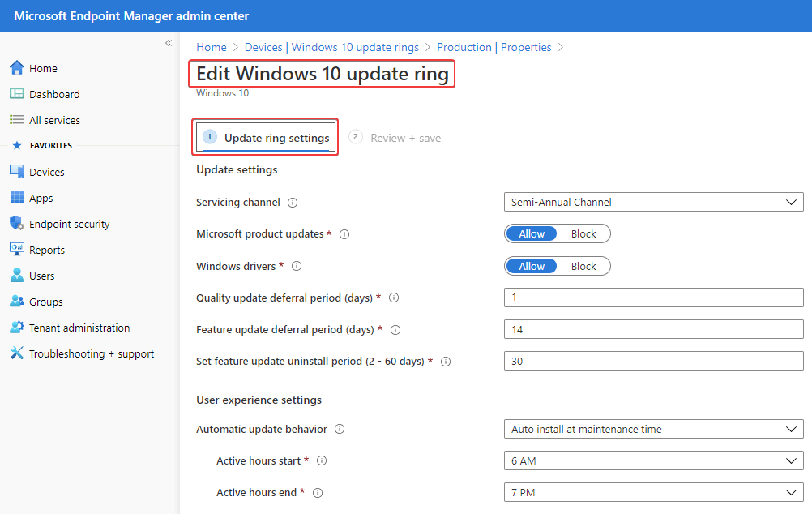Click the Favorites star icon
812x514 pixels.
pyautogui.click(x=17, y=146)
